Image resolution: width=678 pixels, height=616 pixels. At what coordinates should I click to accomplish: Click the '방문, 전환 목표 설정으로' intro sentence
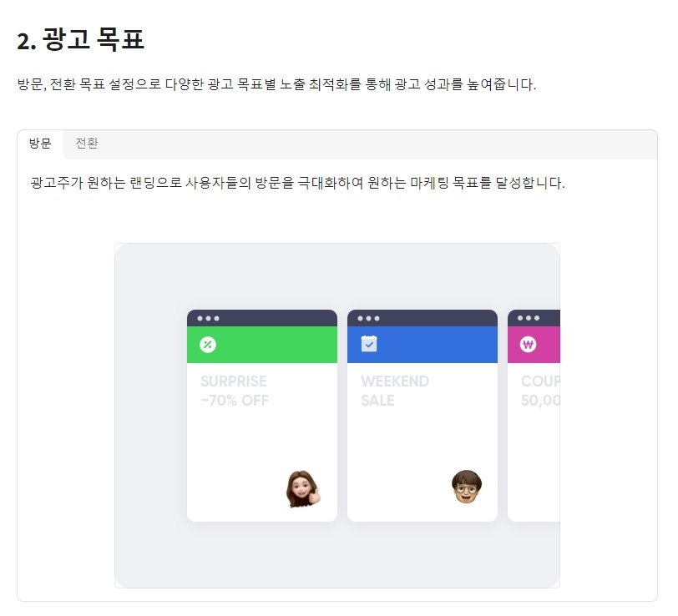coord(276,85)
